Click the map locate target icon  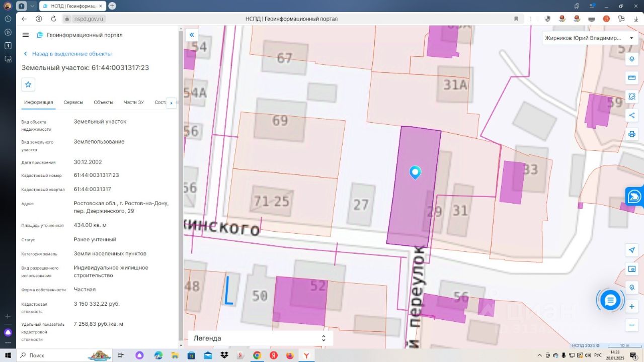pyautogui.click(x=632, y=288)
